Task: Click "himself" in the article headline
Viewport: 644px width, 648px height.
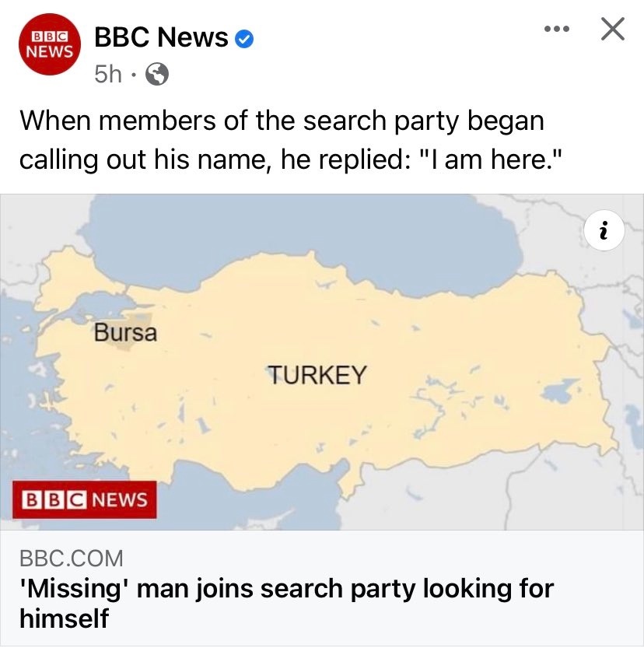Action: click(64, 618)
